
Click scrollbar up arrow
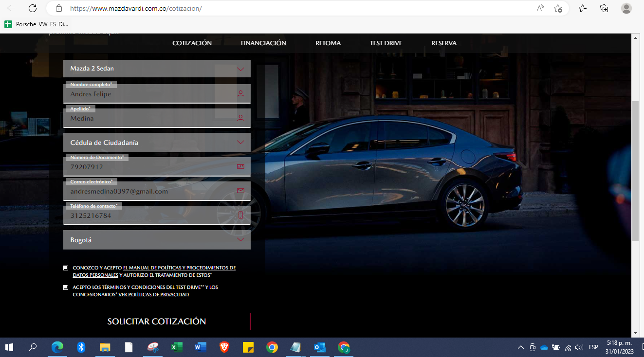point(635,37)
